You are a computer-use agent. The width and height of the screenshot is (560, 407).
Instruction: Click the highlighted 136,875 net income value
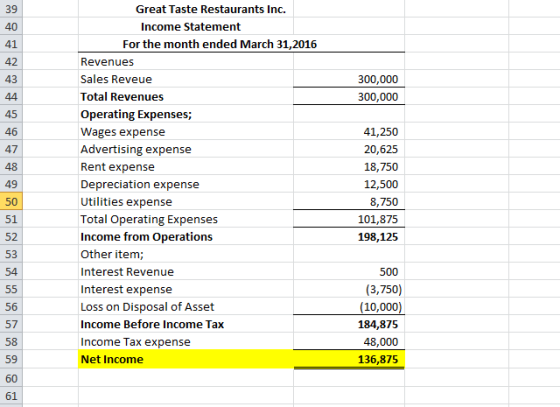tap(349, 359)
